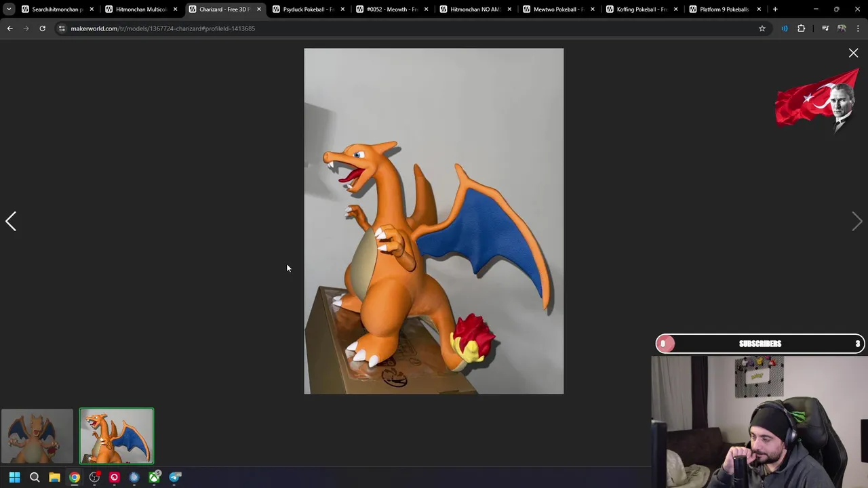Open the Extensions puzzle menu
The height and width of the screenshot is (488, 868).
(802, 28)
